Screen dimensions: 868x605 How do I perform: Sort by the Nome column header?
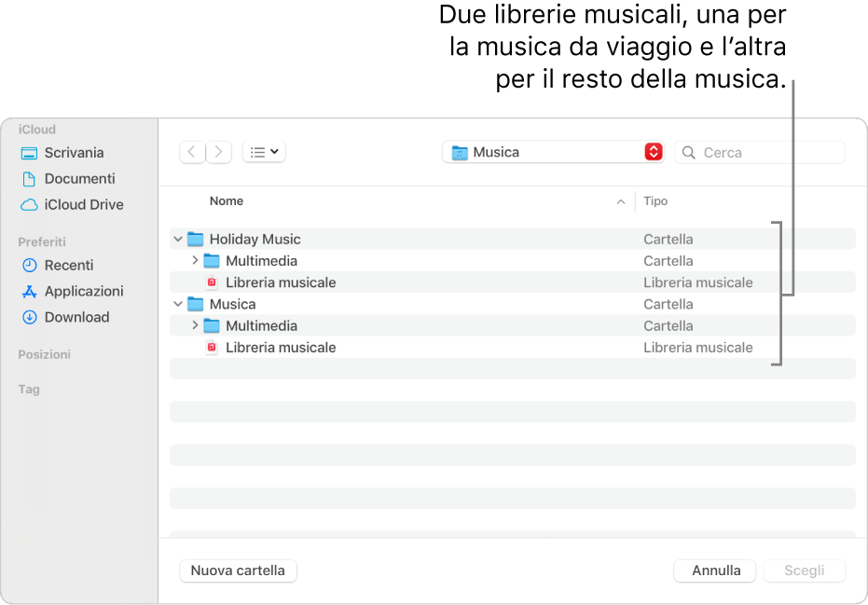pyautogui.click(x=227, y=201)
